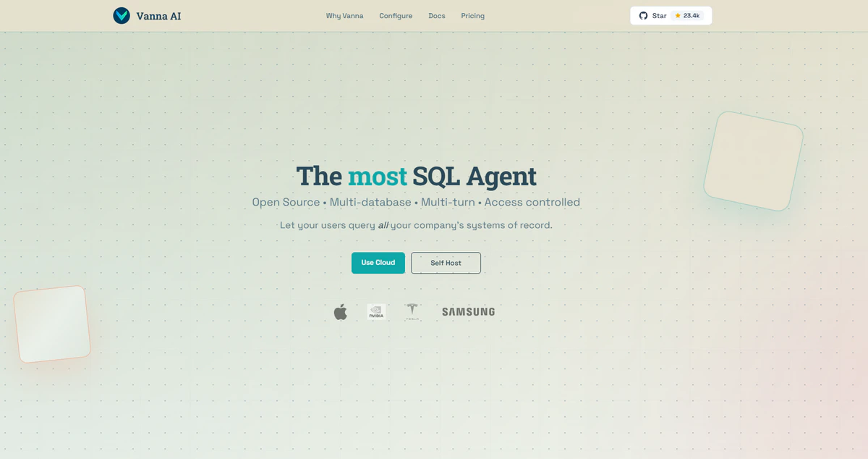Viewport: 868px width, 459px height.
Task: Click the Use Cloud button
Action: click(378, 263)
